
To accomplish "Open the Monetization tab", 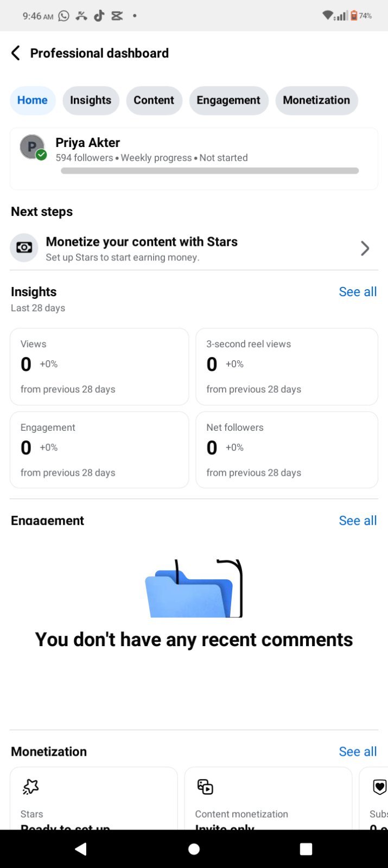I will [316, 100].
